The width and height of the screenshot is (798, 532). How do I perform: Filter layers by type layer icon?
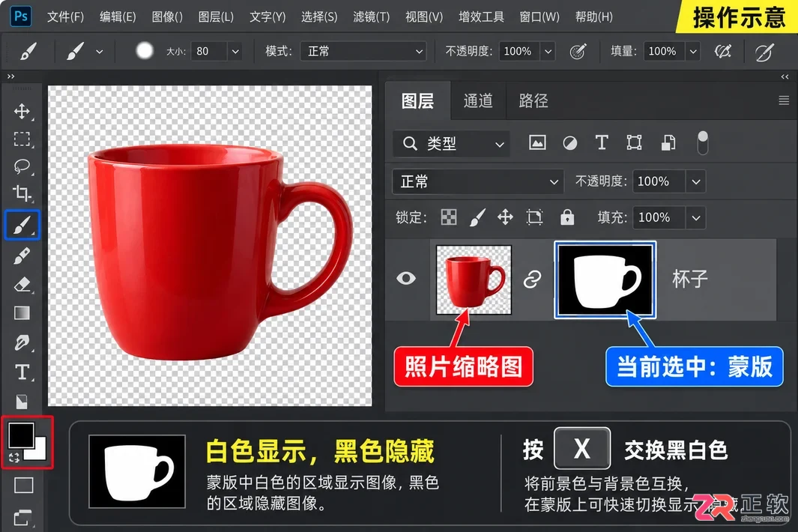[602, 142]
